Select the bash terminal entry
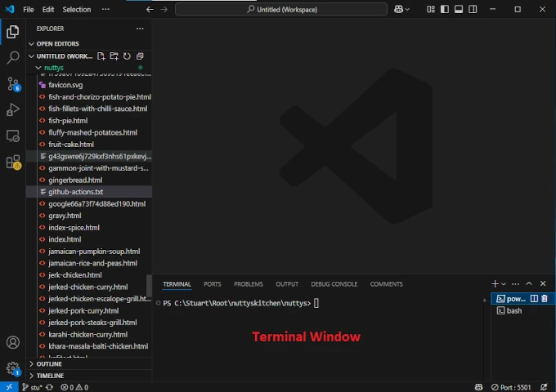 tap(514, 311)
